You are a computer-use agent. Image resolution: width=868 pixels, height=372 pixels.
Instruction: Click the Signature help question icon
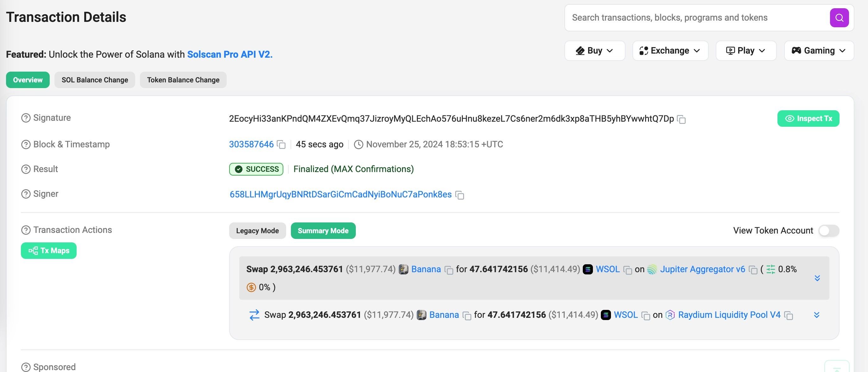pos(26,118)
